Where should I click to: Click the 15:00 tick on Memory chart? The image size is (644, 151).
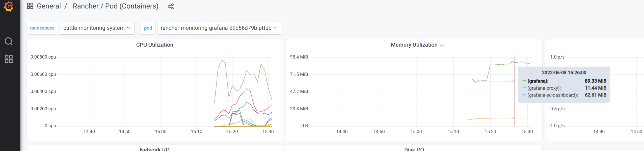pos(416,132)
